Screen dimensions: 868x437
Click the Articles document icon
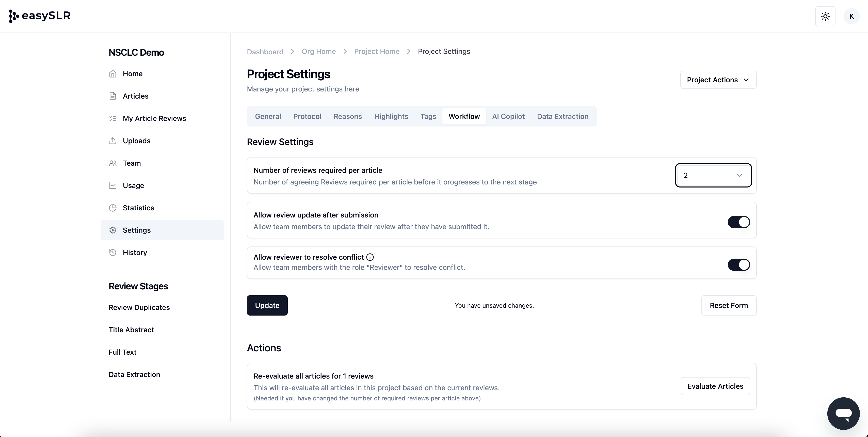(112, 96)
